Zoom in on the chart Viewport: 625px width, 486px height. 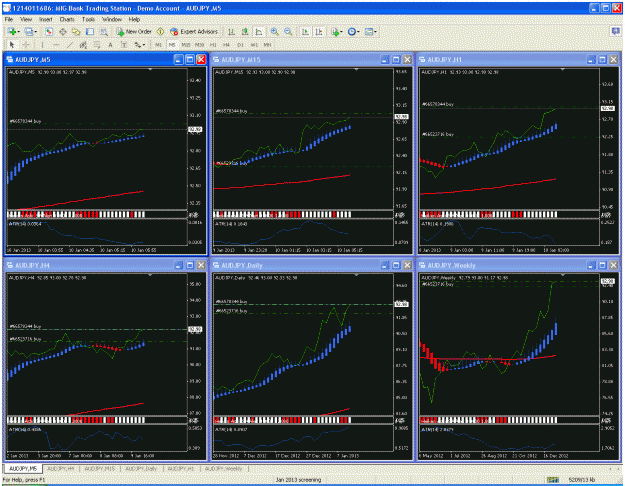274,31
